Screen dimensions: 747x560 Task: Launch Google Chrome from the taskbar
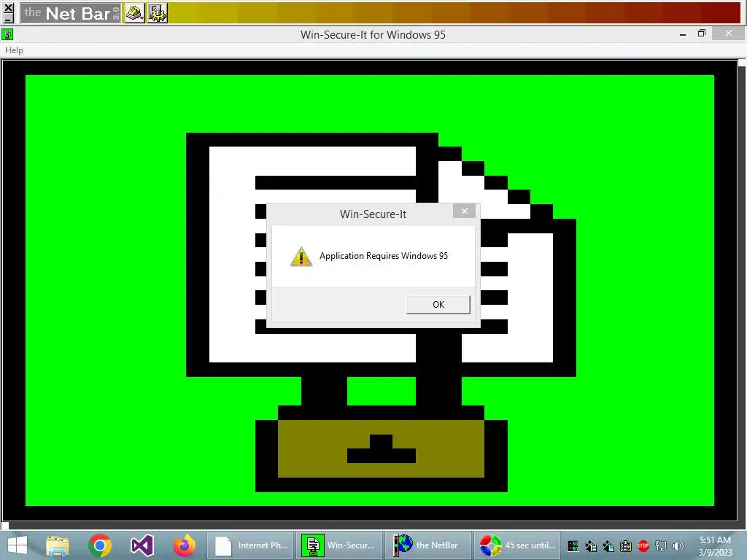point(99,545)
